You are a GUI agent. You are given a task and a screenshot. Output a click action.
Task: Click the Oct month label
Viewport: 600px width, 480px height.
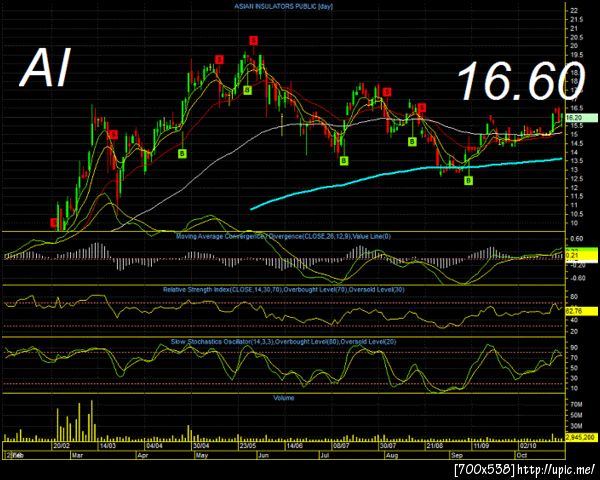pyautogui.click(x=522, y=455)
